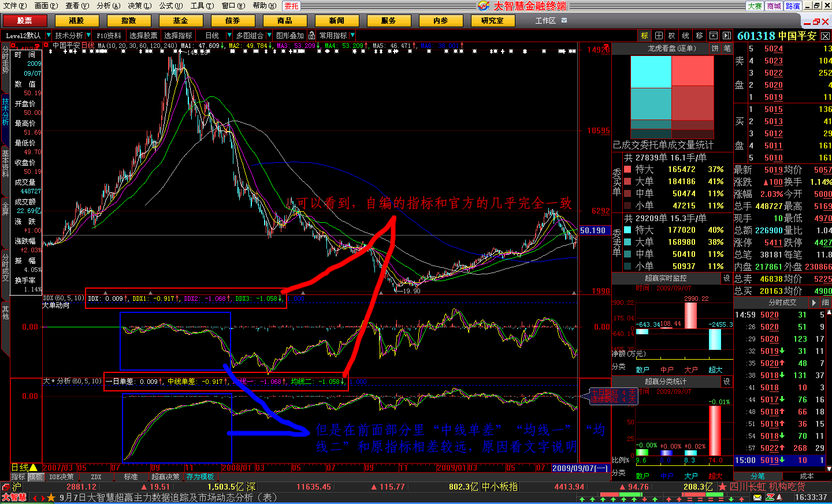Image resolution: width=832 pixels, height=504 pixels.
Task: Click the 港股 category button
Action: 77,21
